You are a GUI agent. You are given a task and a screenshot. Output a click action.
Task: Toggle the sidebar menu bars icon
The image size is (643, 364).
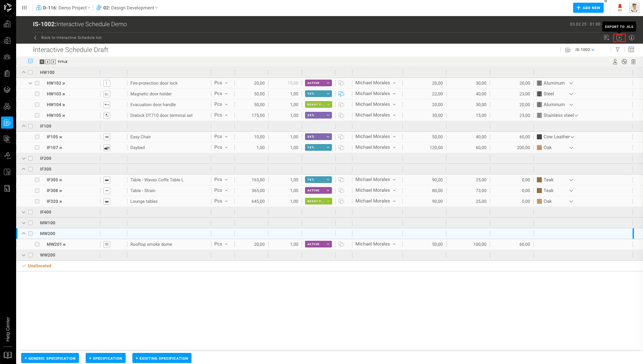[24, 8]
